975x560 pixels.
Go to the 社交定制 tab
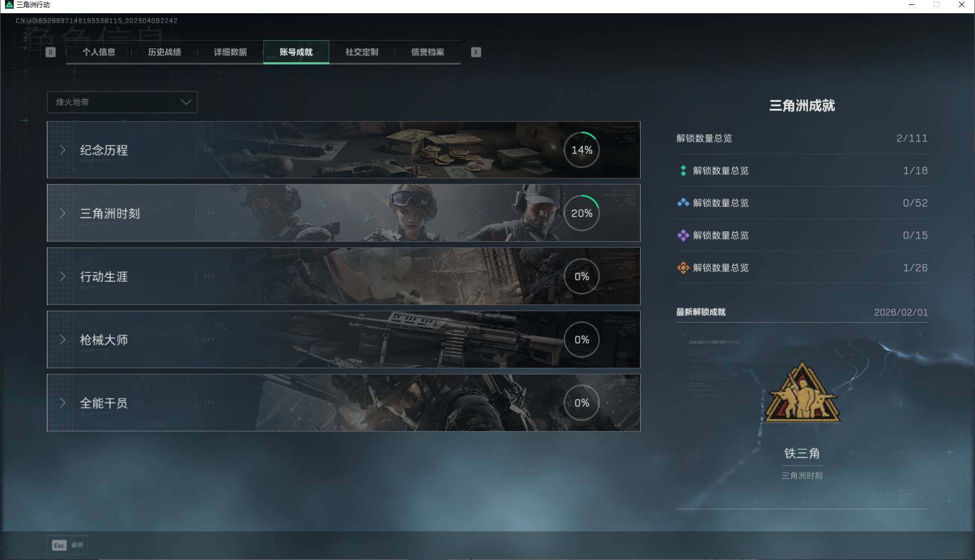(362, 52)
